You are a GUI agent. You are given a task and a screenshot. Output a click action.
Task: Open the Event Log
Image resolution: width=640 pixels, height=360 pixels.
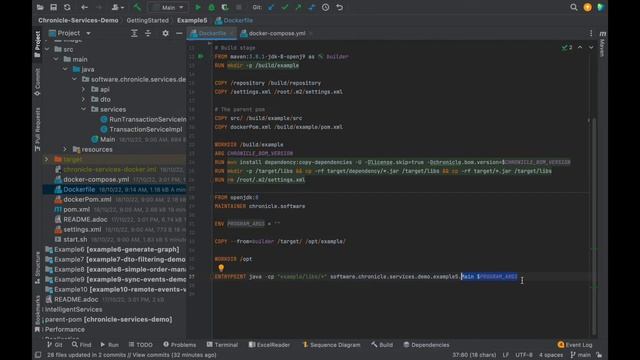[575, 345]
